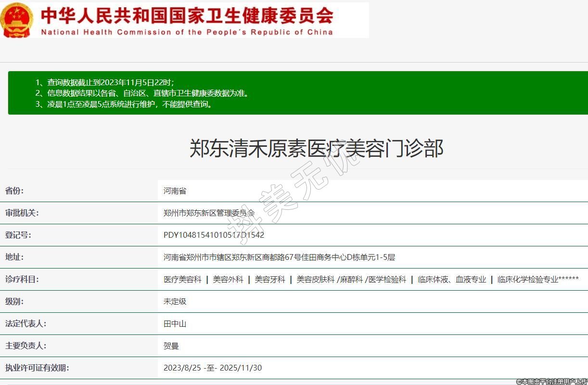Click the license validity dates 2023/8/25 to 2025/11/30
The image size is (588, 385).
click(213, 368)
